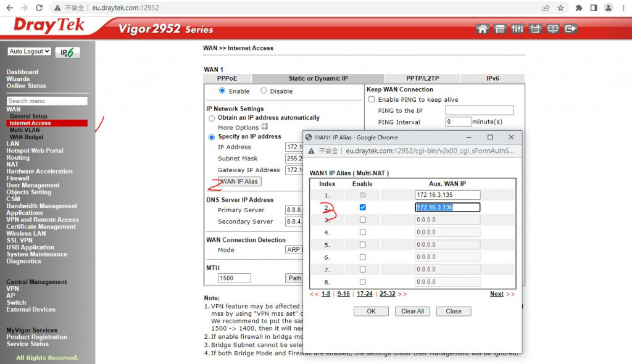Image resolution: width=632 pixels, height=364 pixels.
Task: Open the DrayTek home icon in header
Action: pos(482,28)
